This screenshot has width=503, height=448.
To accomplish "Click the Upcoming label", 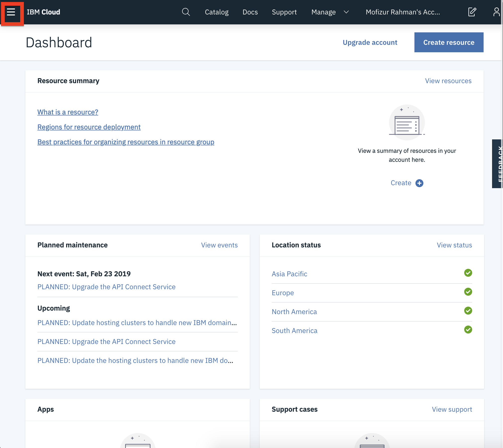I will [x=54, y=308].
